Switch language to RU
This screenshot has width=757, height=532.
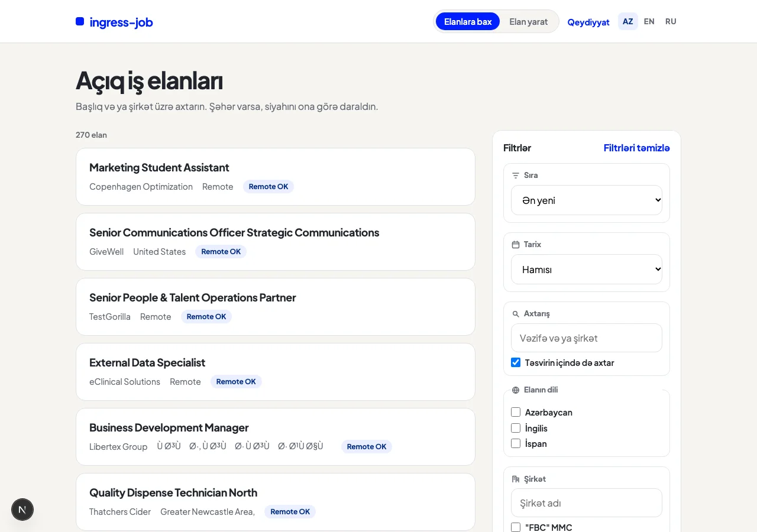[671, 22]
